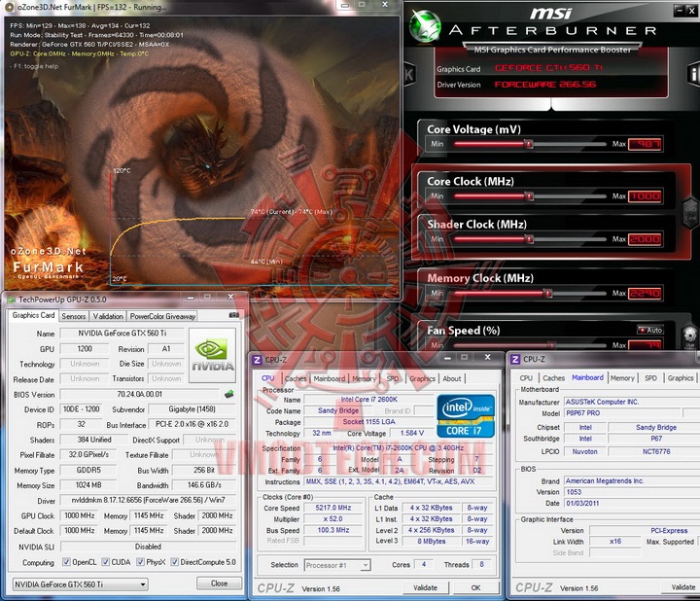The height and width of the screenshot is (601, 700).
Task: Open the Caches tab in the CPU-Z CPU window
Action: tap(296, 378)
